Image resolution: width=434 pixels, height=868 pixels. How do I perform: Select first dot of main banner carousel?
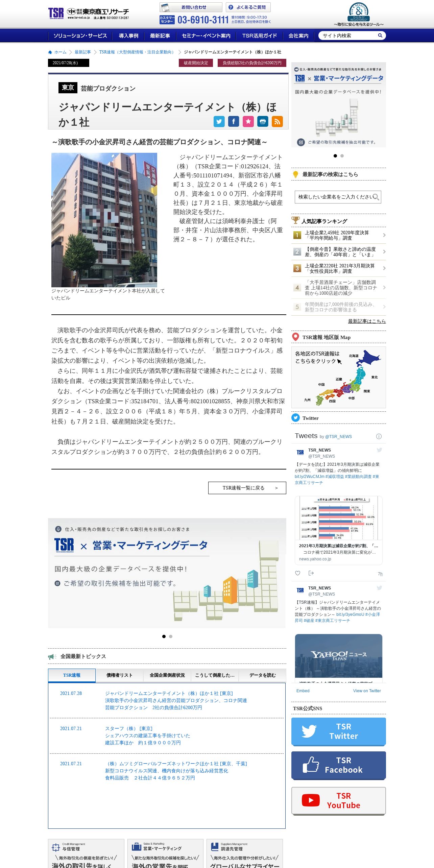(x=164, y=636)
